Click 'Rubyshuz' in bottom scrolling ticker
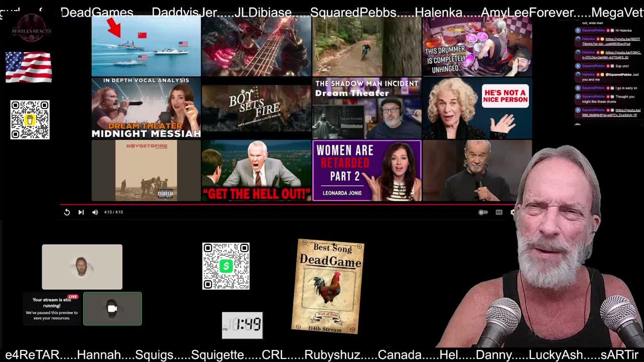This screenshot has height=362, width=644. click(332, 355)
